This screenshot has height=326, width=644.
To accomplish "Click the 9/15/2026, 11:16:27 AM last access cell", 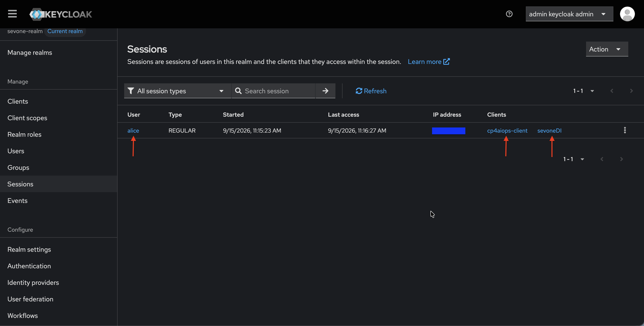I will click(357, 131).
